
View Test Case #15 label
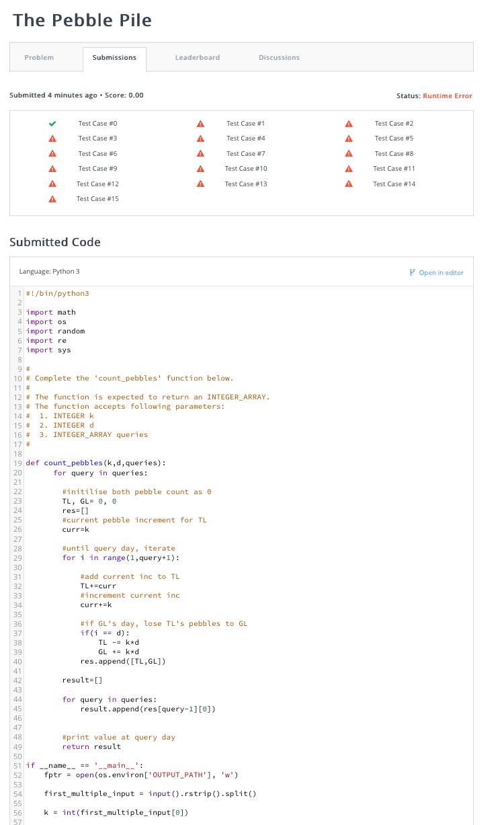tap(97, 199)
